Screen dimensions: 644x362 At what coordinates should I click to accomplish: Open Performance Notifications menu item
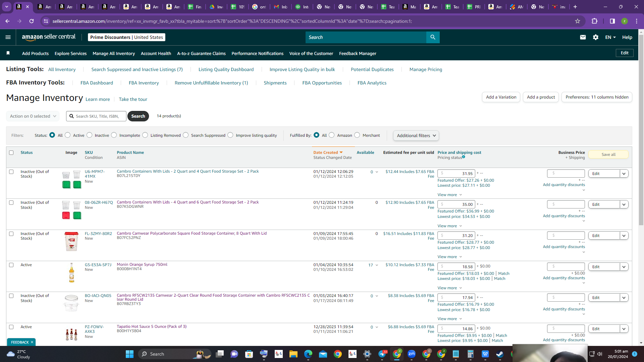(257, 53)
